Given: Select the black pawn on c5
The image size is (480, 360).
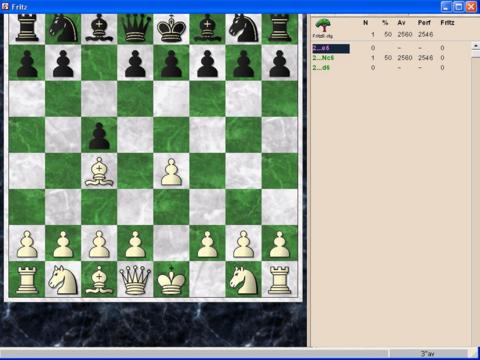Looking at the screenshot, I should coord(99,136).
